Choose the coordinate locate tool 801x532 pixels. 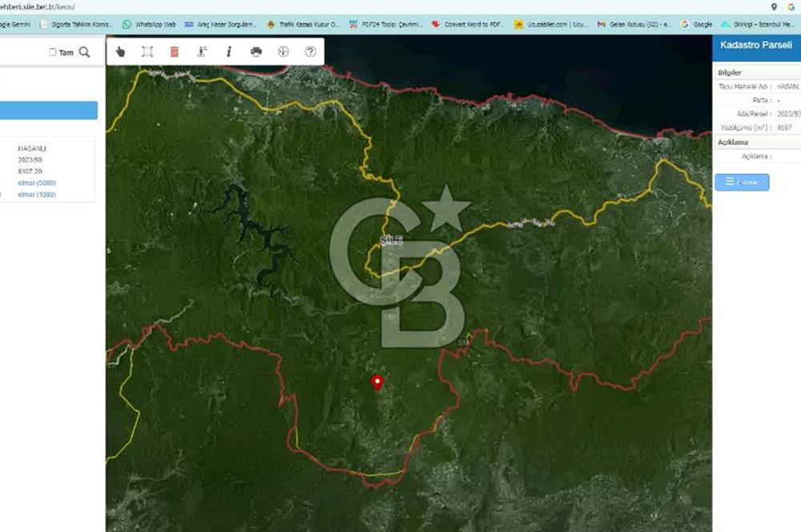point(202,52)
